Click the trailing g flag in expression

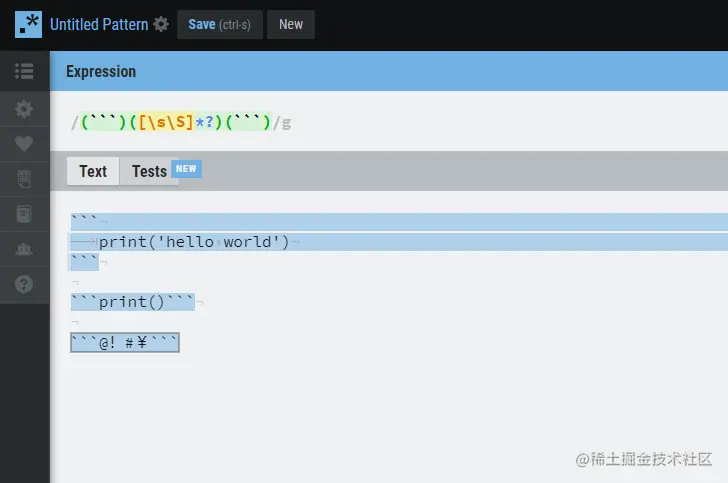pos(286,123)
